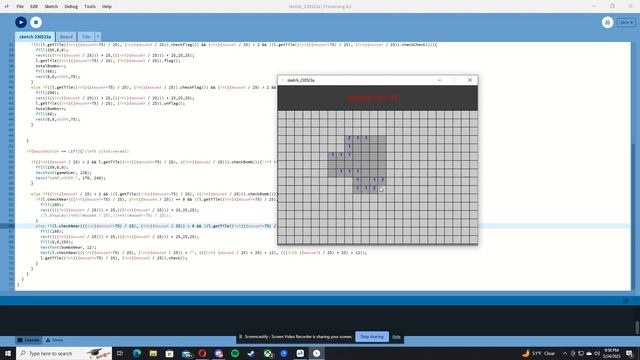The height and width of the screenshot is (360, 640).
Task: Open the Debug menu
Action: 71,7
